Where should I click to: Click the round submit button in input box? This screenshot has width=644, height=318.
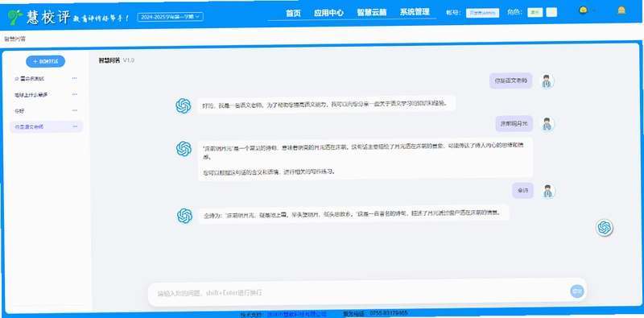(x=577, y=291)
